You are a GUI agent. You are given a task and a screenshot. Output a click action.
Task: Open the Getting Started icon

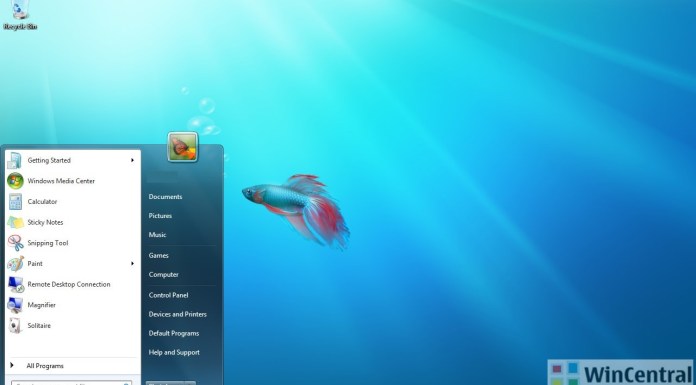point(15,160)
